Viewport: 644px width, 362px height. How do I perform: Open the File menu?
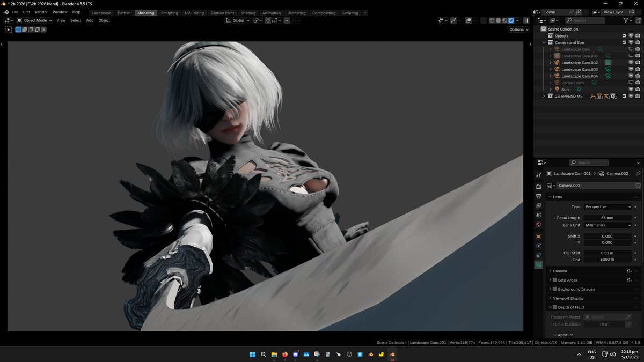[x=14, y=12]
